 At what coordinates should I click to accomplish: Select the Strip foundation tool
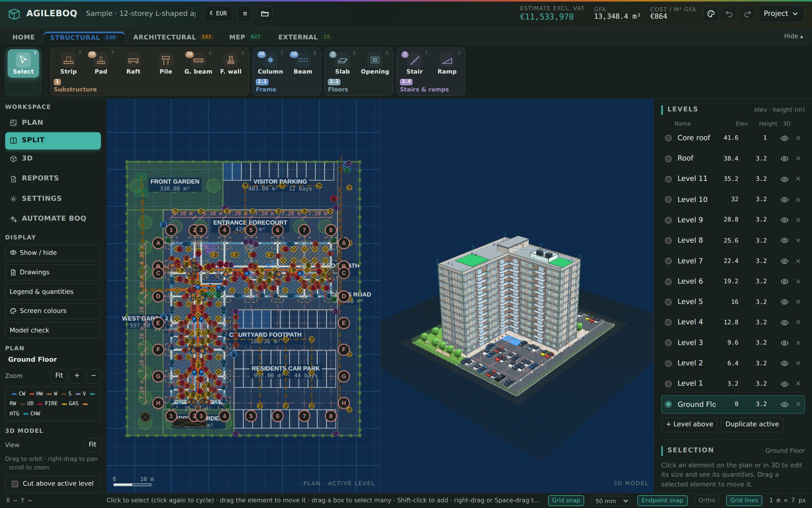(x=68, y=64)
